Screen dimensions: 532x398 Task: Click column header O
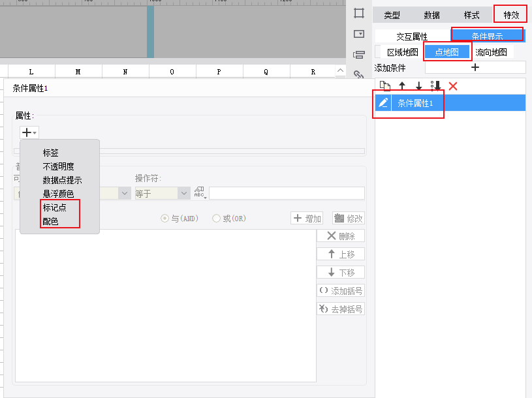(x=172, y=72)
